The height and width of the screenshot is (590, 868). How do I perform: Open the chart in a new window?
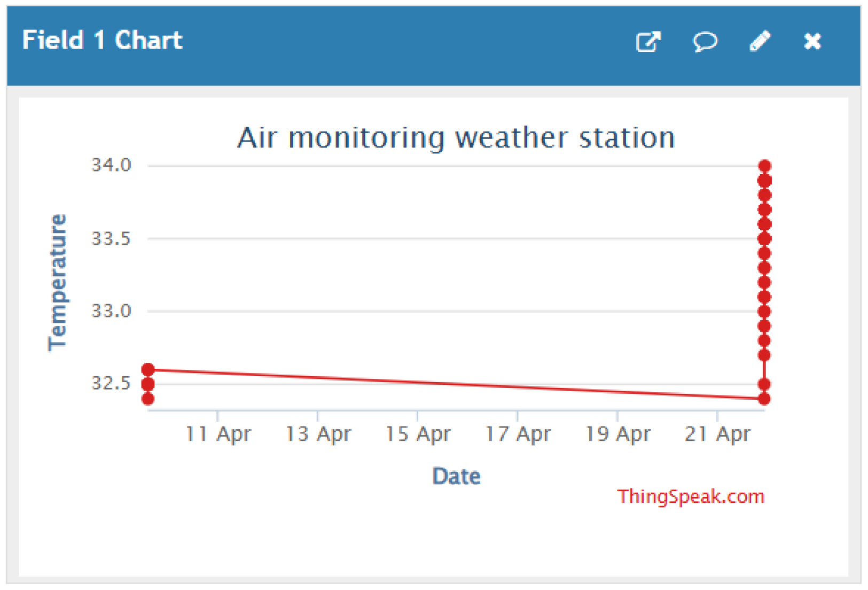(x=648, y=42)
